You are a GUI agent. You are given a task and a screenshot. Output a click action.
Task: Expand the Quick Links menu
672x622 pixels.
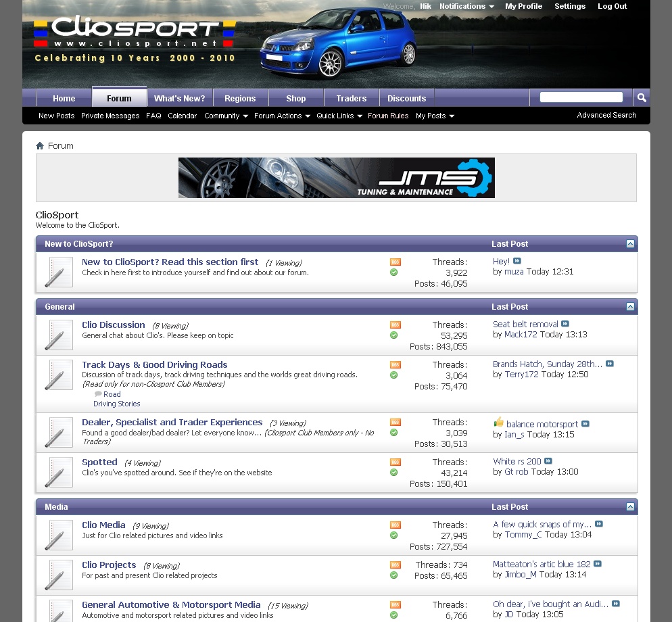click(339, 116)
